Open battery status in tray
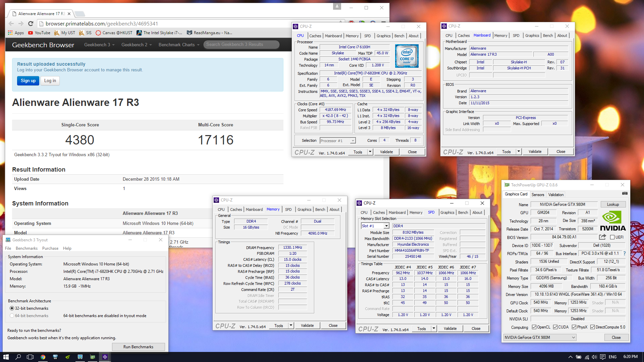The width and height of the screenshot is (644, 362). (579, 357)
